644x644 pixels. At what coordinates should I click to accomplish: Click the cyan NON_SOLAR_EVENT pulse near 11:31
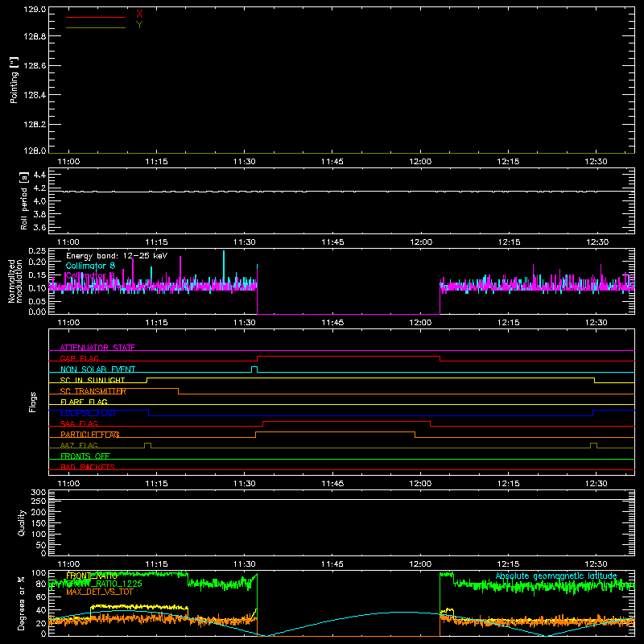(254, 369)
